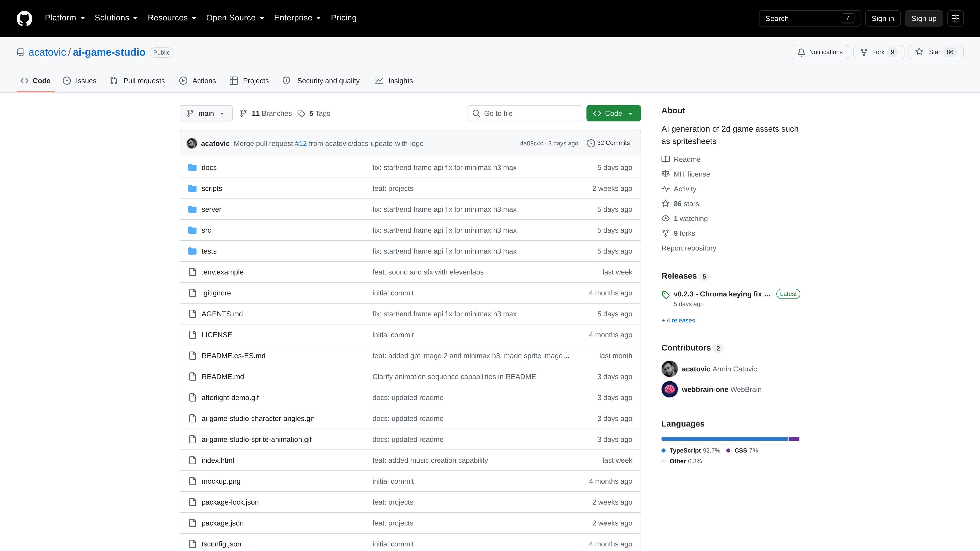The image size is (980, 551).
Task: Open webbrain-one contributor avatar
Action: [670, 389]
